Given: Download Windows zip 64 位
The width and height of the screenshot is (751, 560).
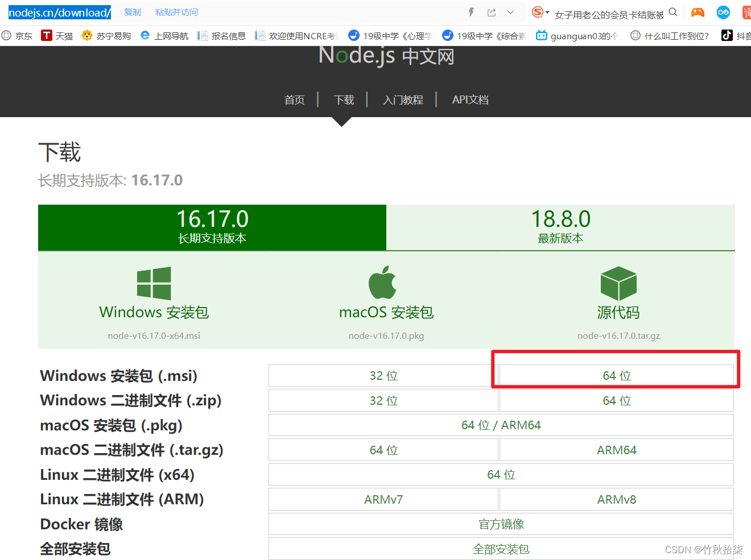Looking at the screenshot, I should pyautogui.click(x=617, y=401).
